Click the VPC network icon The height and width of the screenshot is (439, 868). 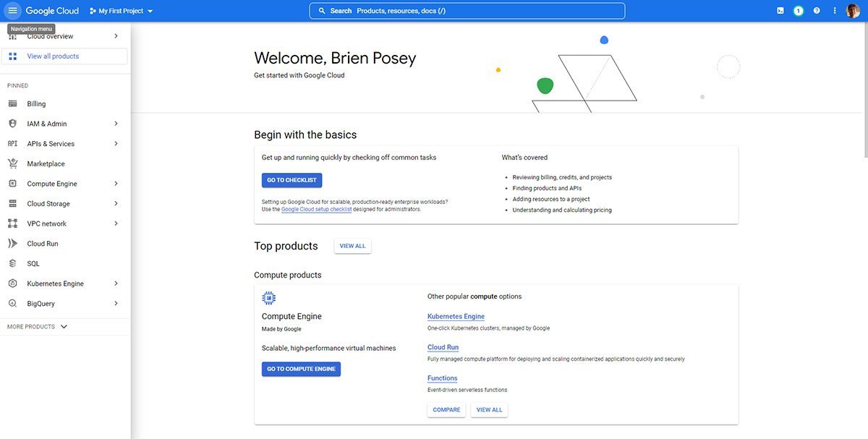[x=12, y=223]
